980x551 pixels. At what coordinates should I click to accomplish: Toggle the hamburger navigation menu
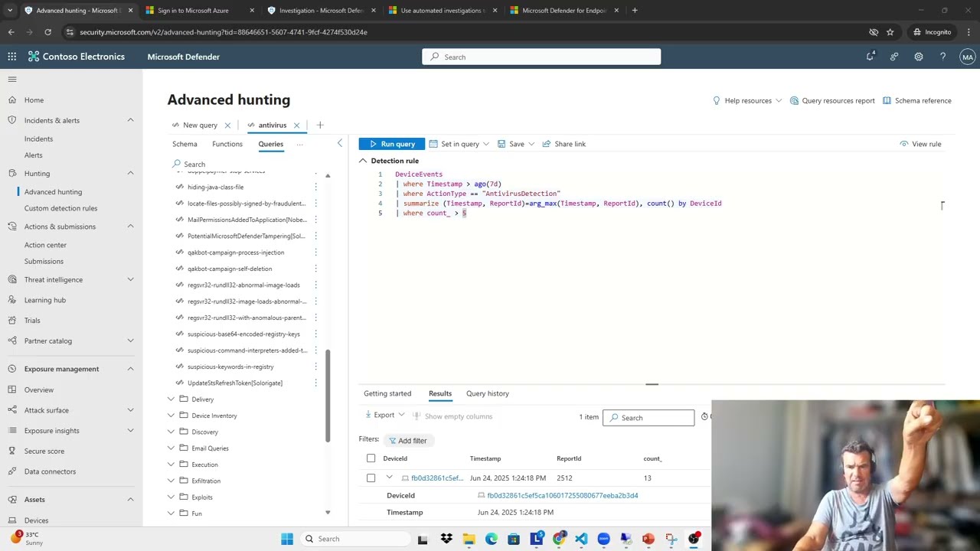click(12, 80)
